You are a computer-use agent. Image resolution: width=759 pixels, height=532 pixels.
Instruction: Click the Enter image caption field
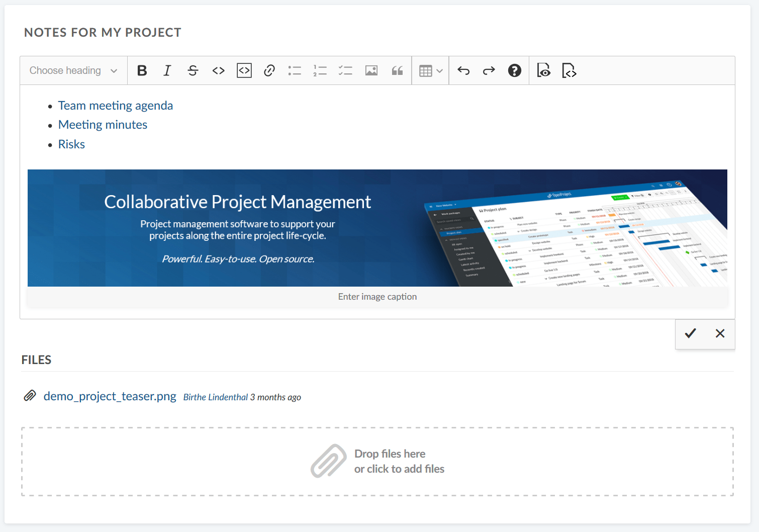click(377, 297)
